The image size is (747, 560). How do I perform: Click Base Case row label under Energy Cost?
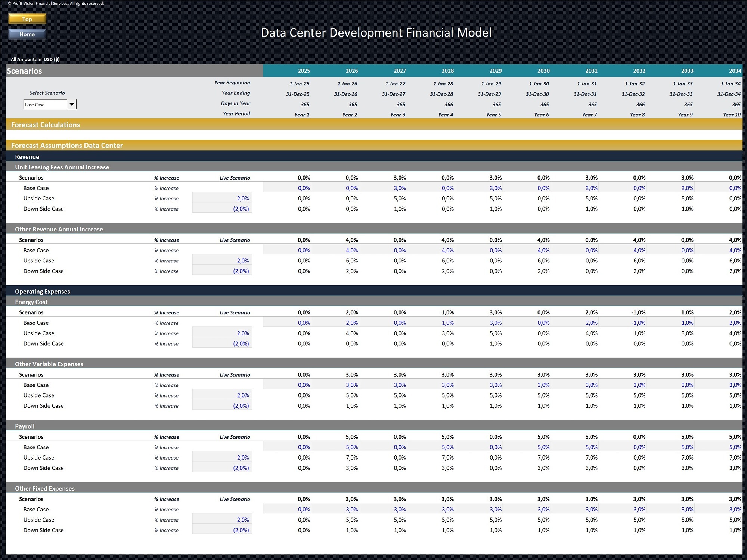tap(36, 323)
